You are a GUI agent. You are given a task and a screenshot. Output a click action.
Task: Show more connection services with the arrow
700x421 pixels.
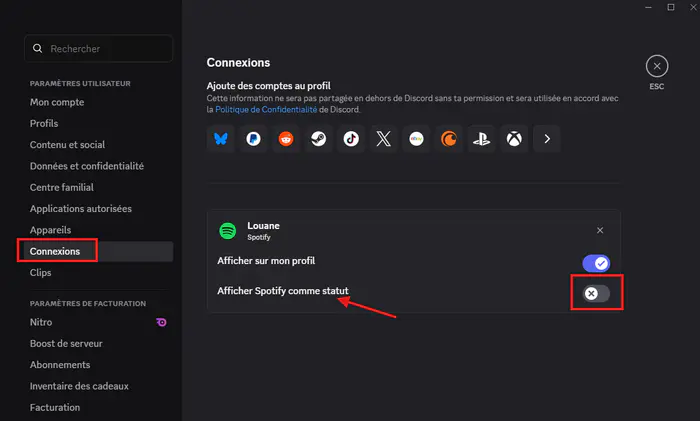point(547,139)
